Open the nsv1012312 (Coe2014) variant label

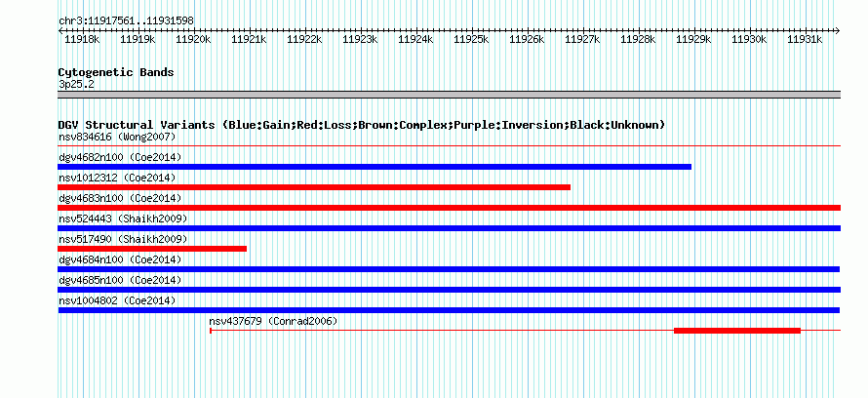point(117,178)
